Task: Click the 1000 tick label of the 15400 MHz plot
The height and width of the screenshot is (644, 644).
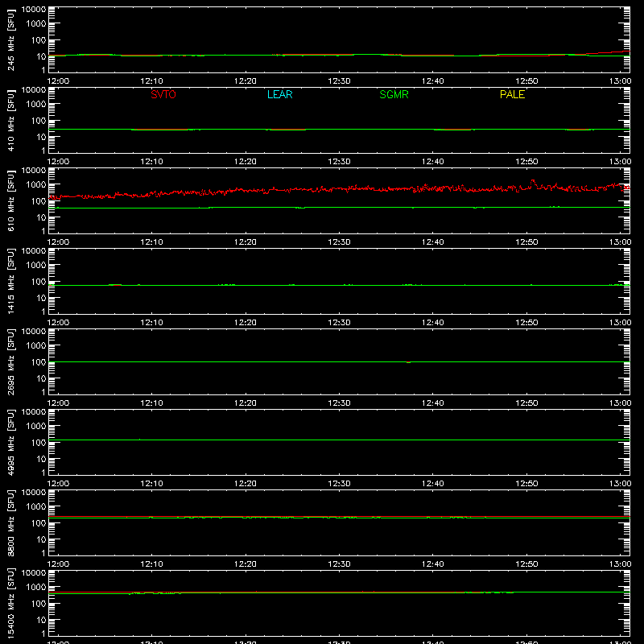Action: [36, 588]
